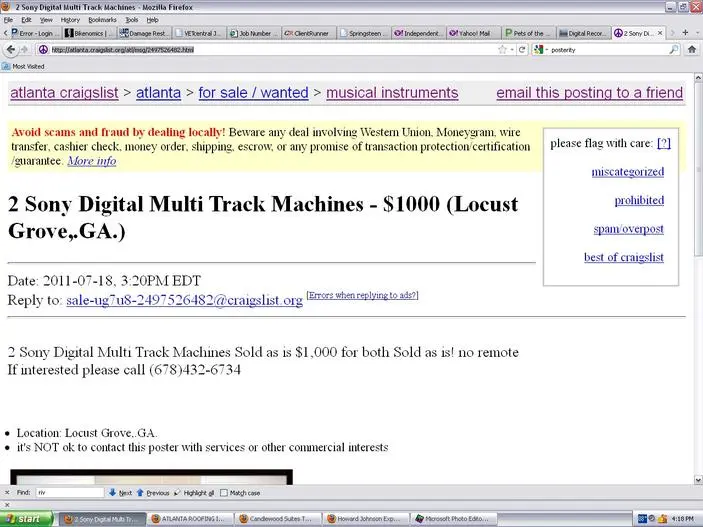This screenshot has width=703, height=527.
Task: Open the History menu
Action: tap(70, 20)
